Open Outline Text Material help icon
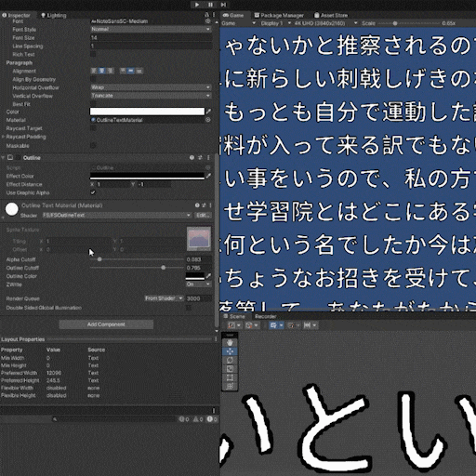 coord(197,205)
